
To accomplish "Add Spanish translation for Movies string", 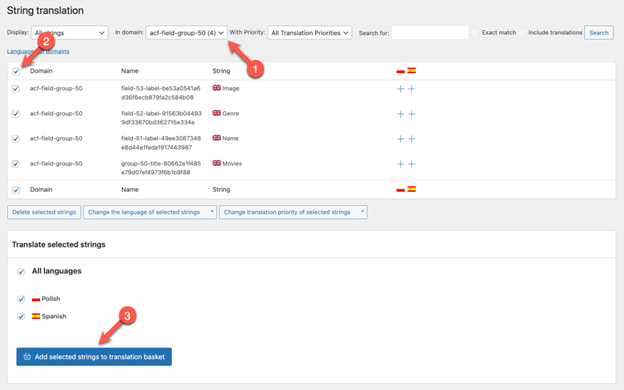I will tap(411, 164).
